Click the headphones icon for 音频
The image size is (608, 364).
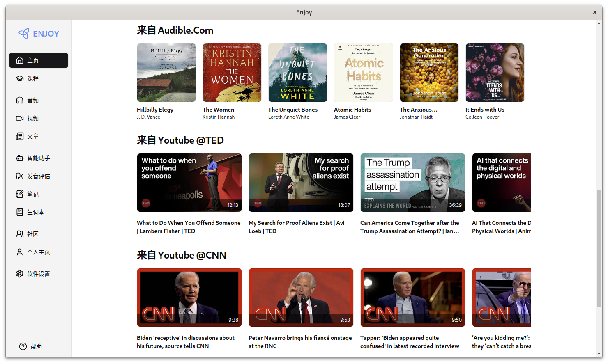[x=20, y=100]
